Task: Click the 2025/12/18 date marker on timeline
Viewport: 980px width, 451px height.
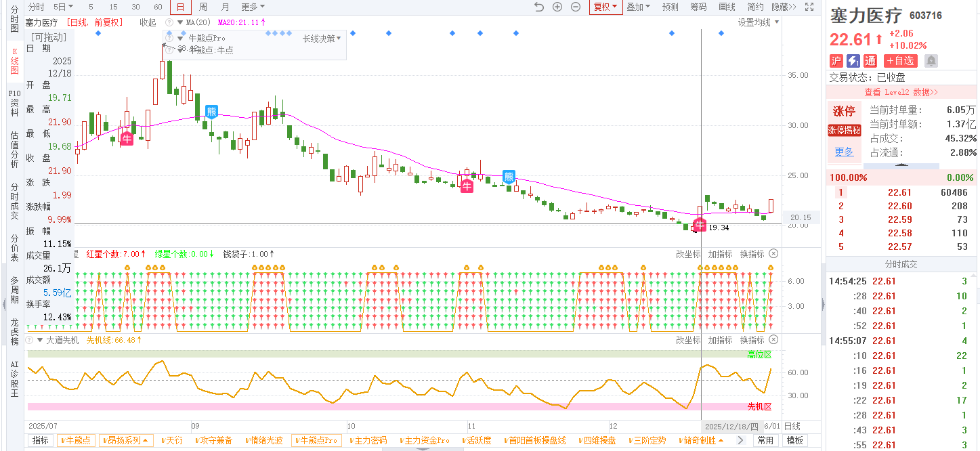Action: 731,427
